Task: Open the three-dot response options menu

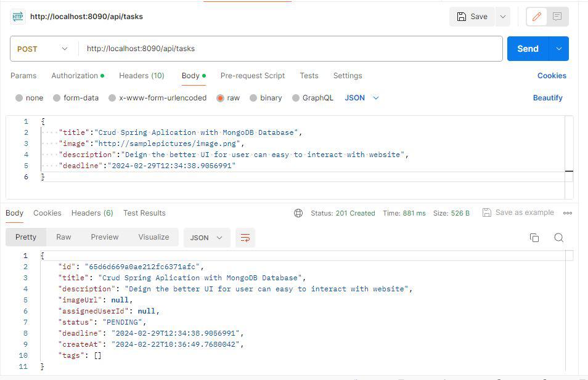Action: 567,212
